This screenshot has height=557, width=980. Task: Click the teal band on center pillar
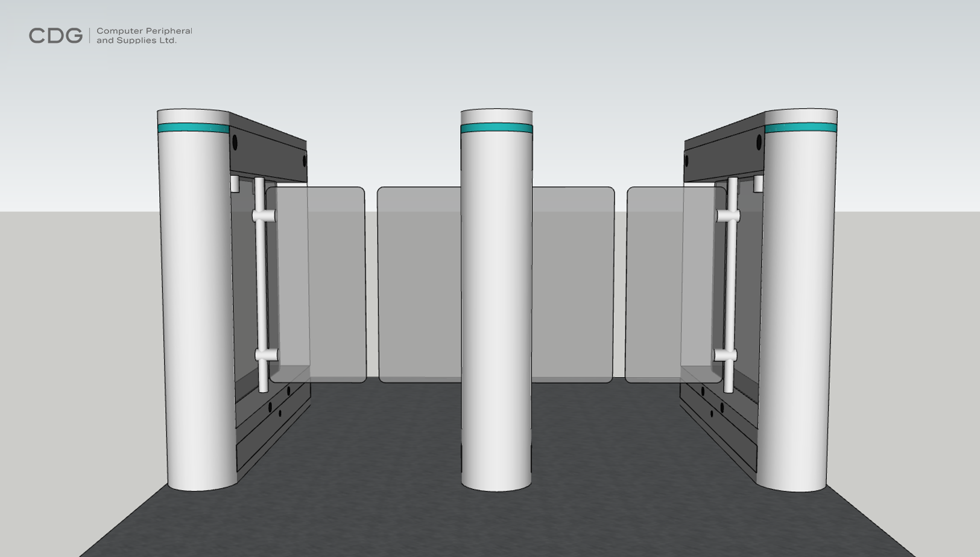(x=496, y=128)
